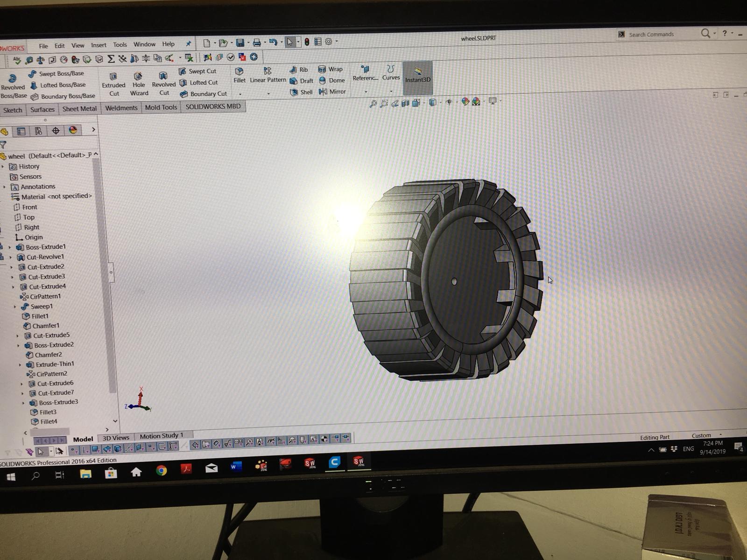The image size is (747, 560).
Task: Click the Fillet tool icon
Action: point(239,71)
